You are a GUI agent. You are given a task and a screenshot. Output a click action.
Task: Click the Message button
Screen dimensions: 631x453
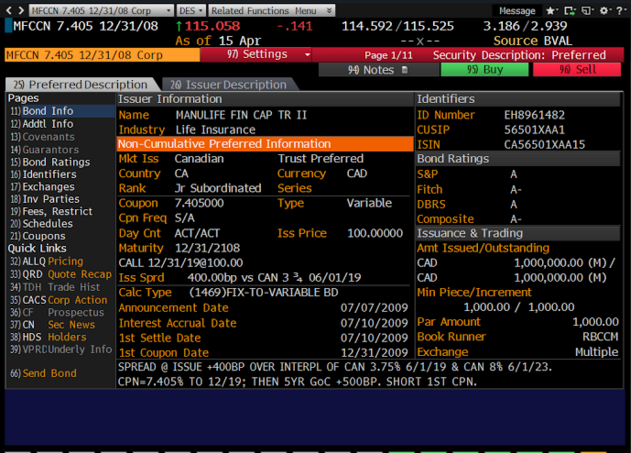click(x=517, y=11)
